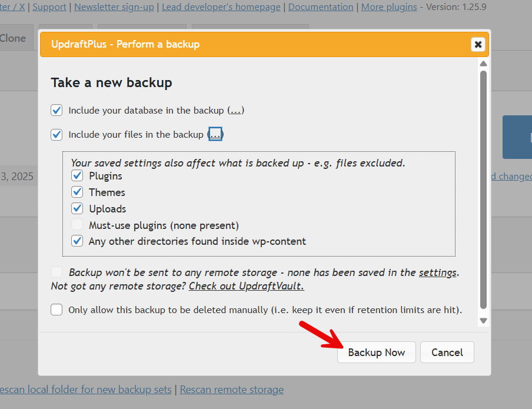Check the Must-use plugins option
The width and height of the screenshot is (532, 409).
(x=77, y=225)
